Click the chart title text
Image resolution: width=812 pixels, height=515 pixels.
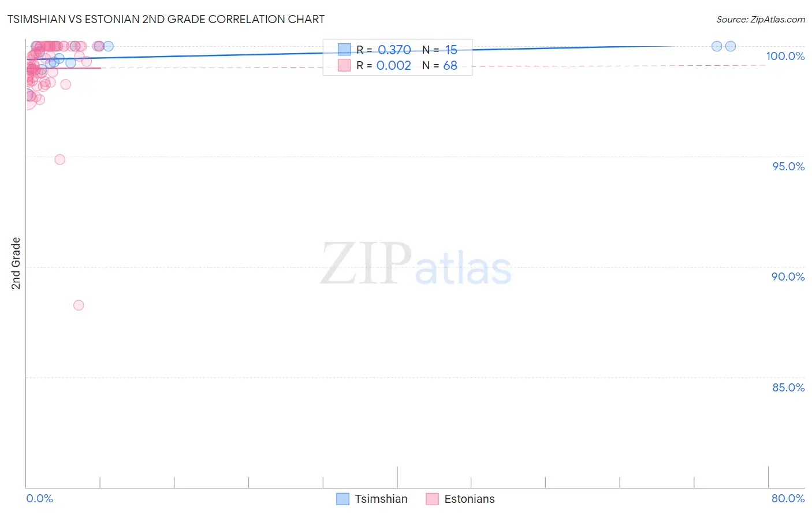[166, 19]
